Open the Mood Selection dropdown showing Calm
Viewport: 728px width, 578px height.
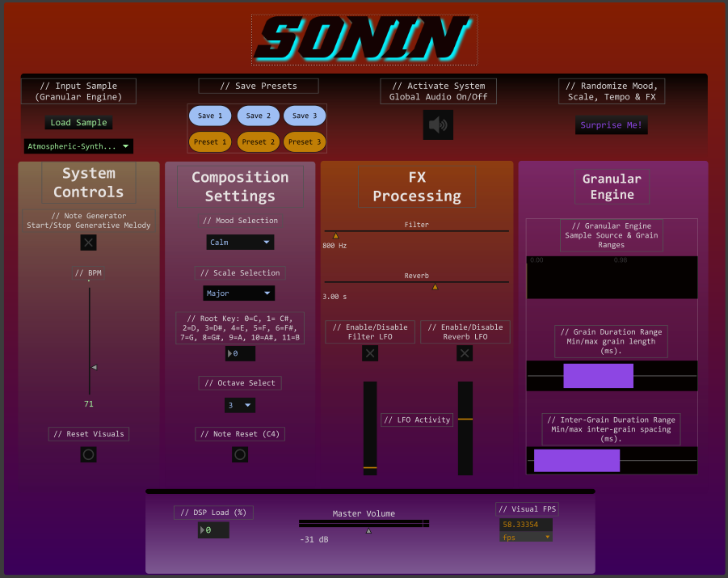pos(240,242)
